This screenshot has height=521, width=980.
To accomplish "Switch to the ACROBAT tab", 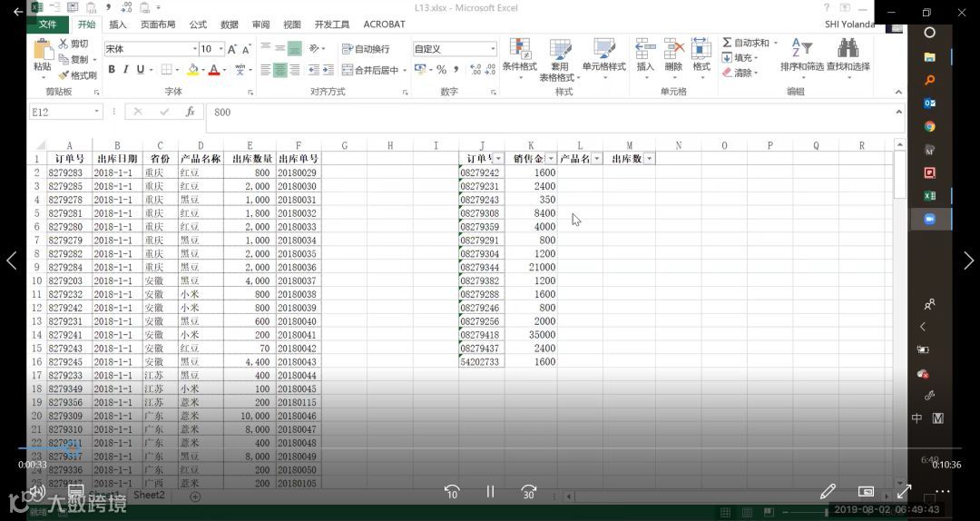I will click(x=385, y=25).
